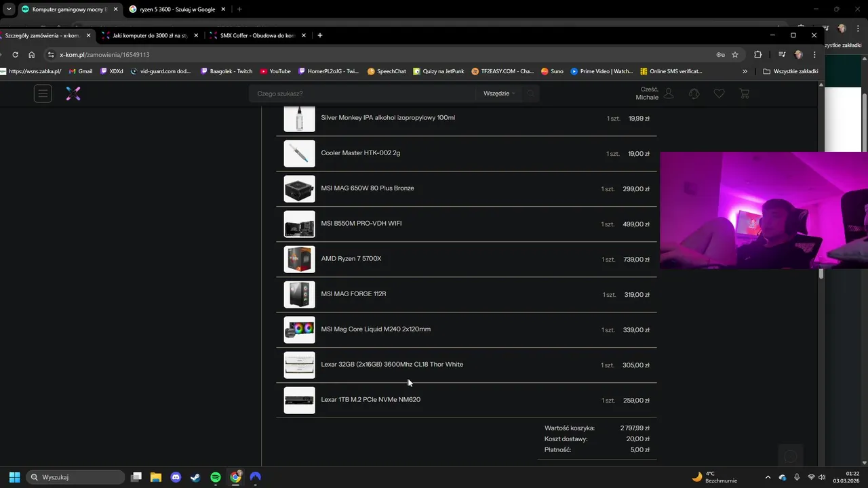Screen dimensions: 868x488
Task: Open the MSI MAG FORGE 112R thumbnail
Action: (x=299, y=294)
